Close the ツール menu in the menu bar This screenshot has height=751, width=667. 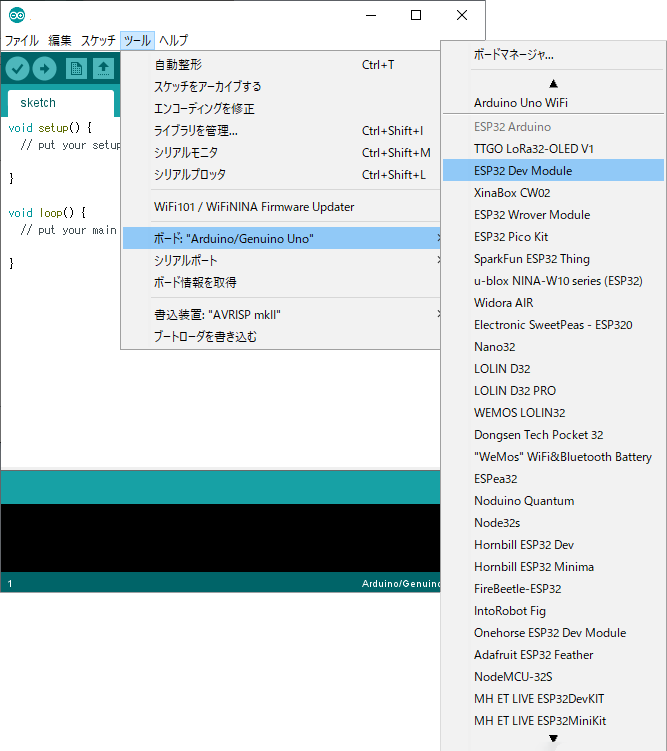pyautogui.click(x=137, y=41)
